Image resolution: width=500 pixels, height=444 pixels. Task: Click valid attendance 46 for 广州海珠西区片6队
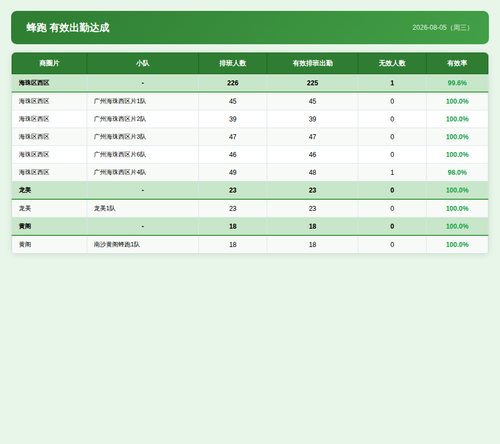coord(312,154)
